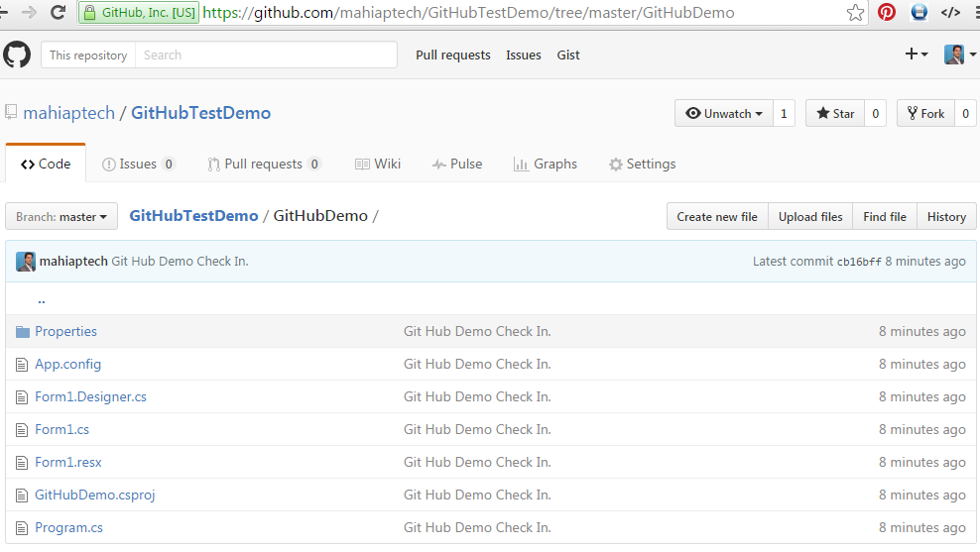This screenshot has width=980, height=552.
Task: Click the file icon beside Form1.cs
Action: (x=22, y=430)
